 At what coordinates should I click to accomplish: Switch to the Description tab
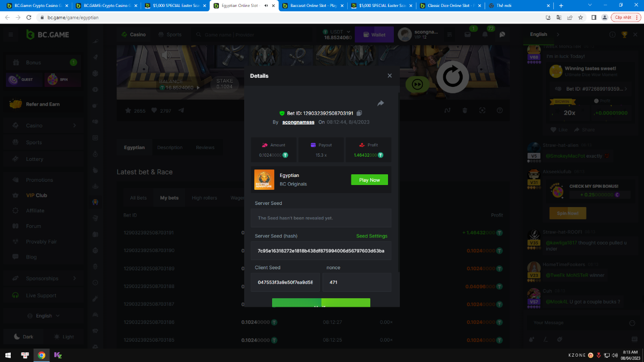click(170, 147)
